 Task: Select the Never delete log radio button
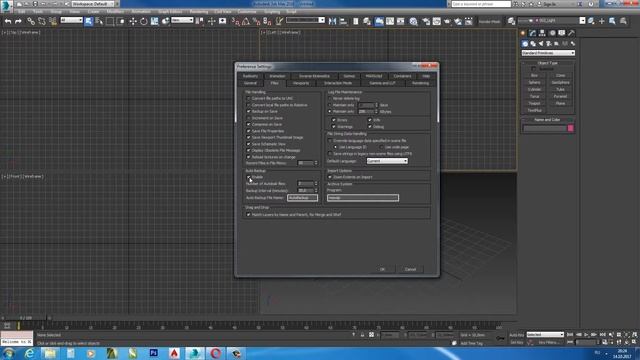[x=330, y=99]
